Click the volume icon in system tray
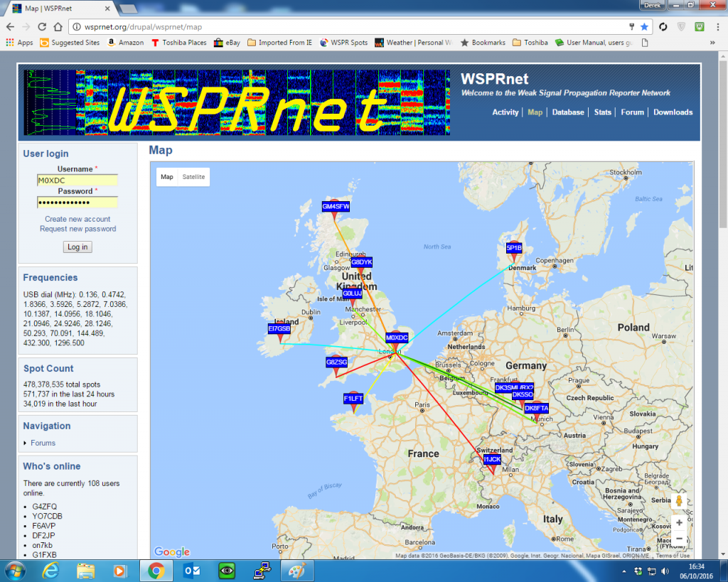The image size is (728, 582). [x=665, y=571]
